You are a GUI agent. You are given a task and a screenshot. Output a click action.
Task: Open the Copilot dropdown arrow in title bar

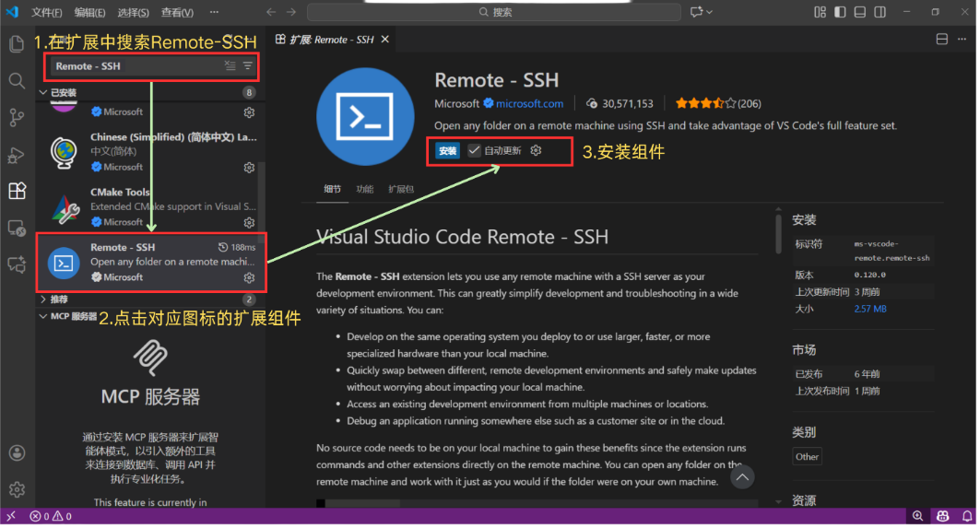[x=709, y=12]
